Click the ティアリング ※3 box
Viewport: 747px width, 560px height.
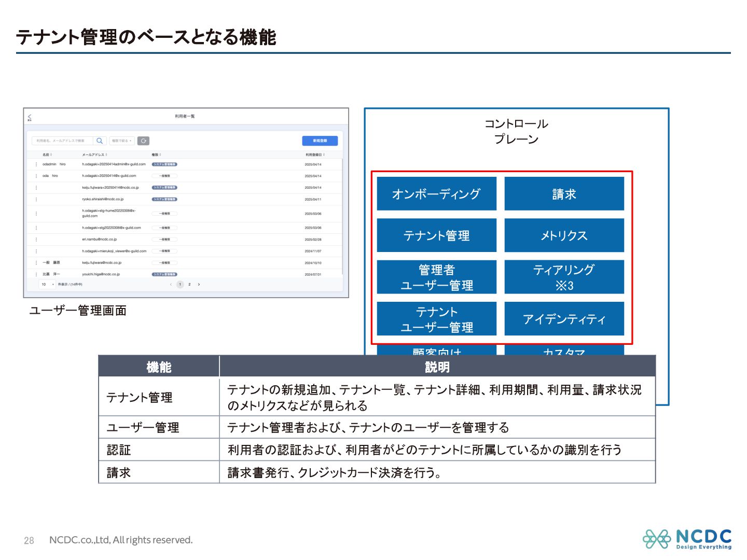(x=564, y=277)
